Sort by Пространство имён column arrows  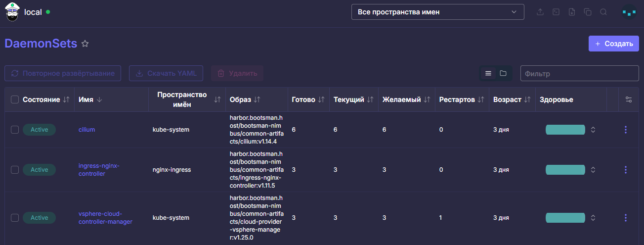point(217,99)
